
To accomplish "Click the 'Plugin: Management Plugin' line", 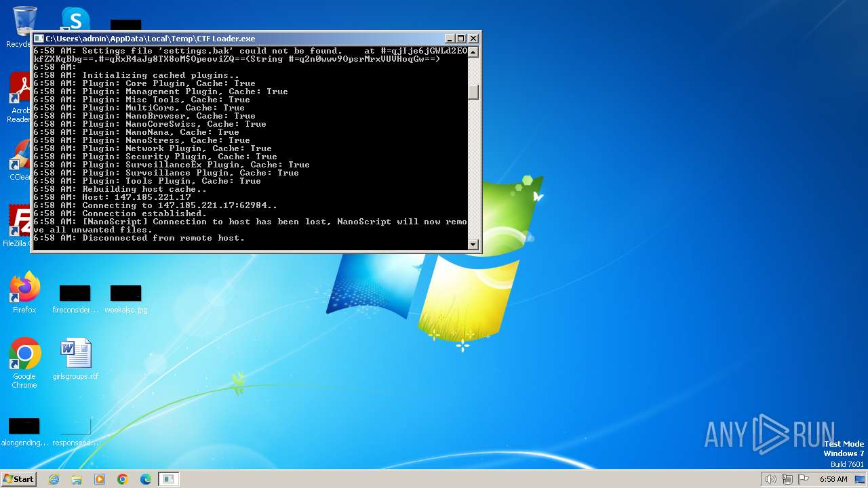I will tap(161, 91).
